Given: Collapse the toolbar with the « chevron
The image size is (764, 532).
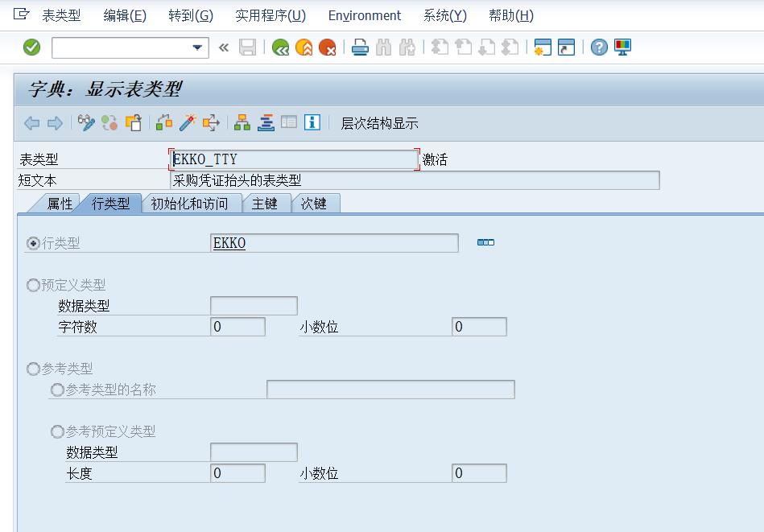Looking at the screenshot, I should coord(224,47).
